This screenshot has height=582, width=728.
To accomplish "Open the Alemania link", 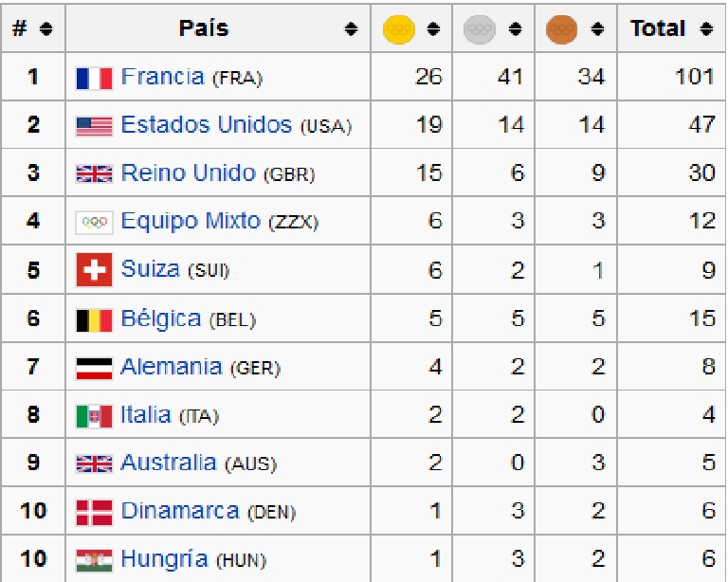I will pos(172,367).
